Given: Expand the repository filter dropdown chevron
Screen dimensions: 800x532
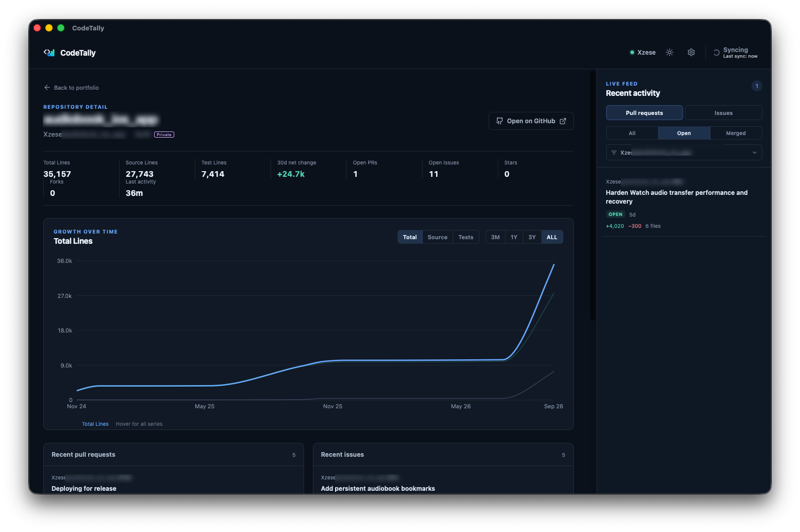Looking at the screenshot, I should 755,153.
